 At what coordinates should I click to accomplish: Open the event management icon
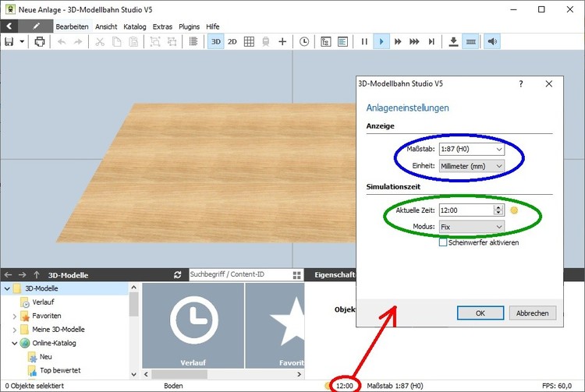tap(326, 42)
